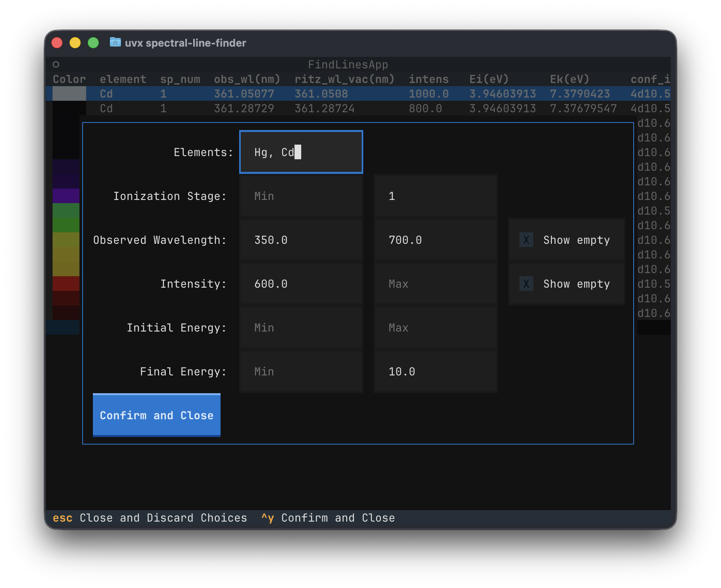Click the Intensity minimum field 600.0
Viewport: 721px width, 588px height.
pos(301,284)
